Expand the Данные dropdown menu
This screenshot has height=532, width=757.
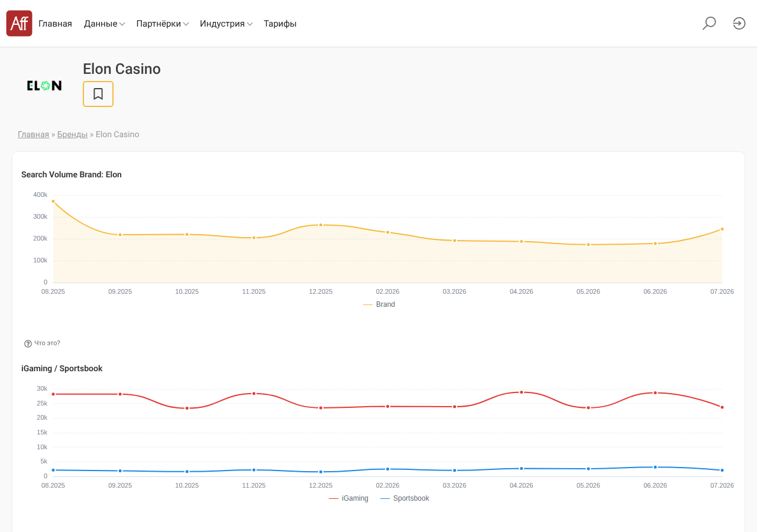pyautogui.click(x=104, y=24)
